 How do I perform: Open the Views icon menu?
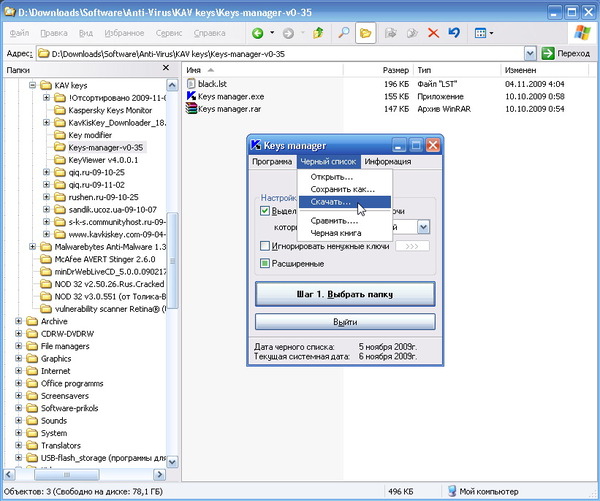[481, 33]
